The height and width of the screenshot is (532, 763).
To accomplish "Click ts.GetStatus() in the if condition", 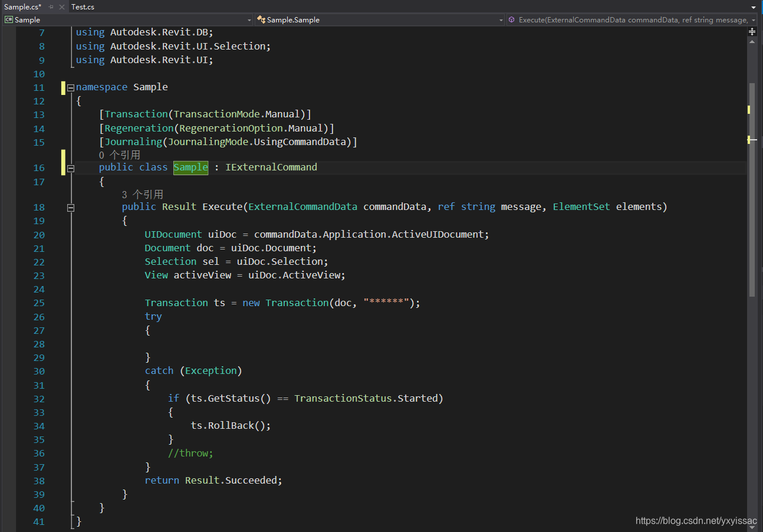I will (x=231, y=399).
